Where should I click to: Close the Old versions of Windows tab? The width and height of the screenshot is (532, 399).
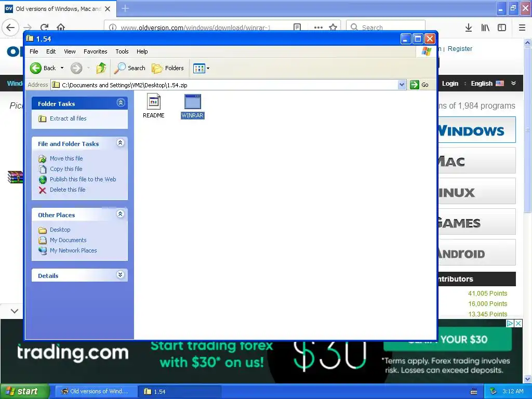[108, 9]
